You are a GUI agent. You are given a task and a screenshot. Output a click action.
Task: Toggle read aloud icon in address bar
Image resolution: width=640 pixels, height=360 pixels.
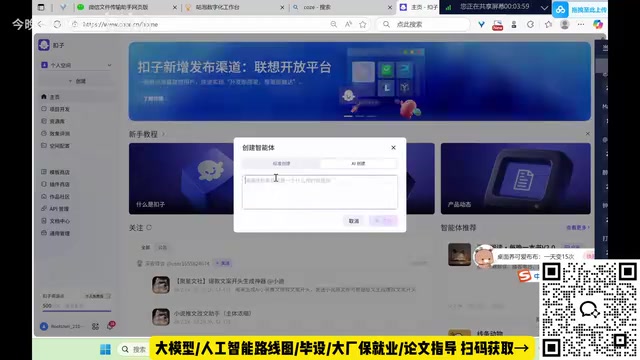(x=348, y=24)
